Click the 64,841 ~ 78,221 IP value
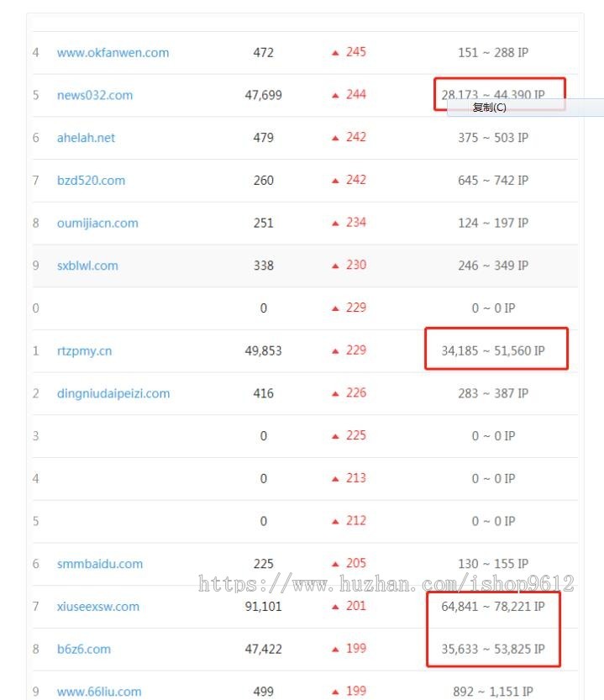This screenshot has width=604, height=700. 493,606
